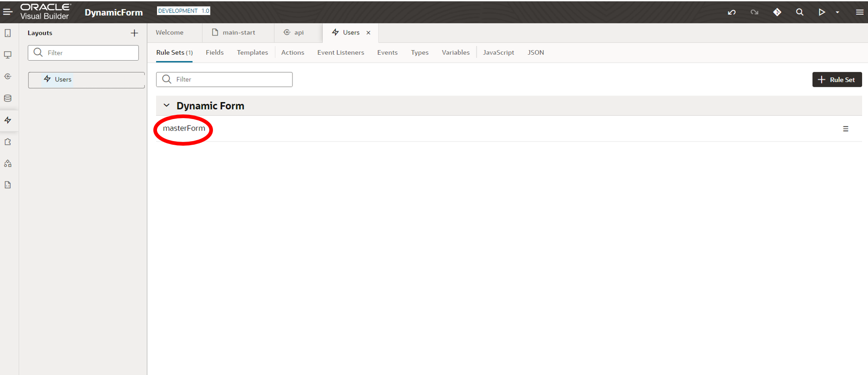Close the Users editor tab
The height and width of the screenshot is (375, 868).
tap(368, 33)
